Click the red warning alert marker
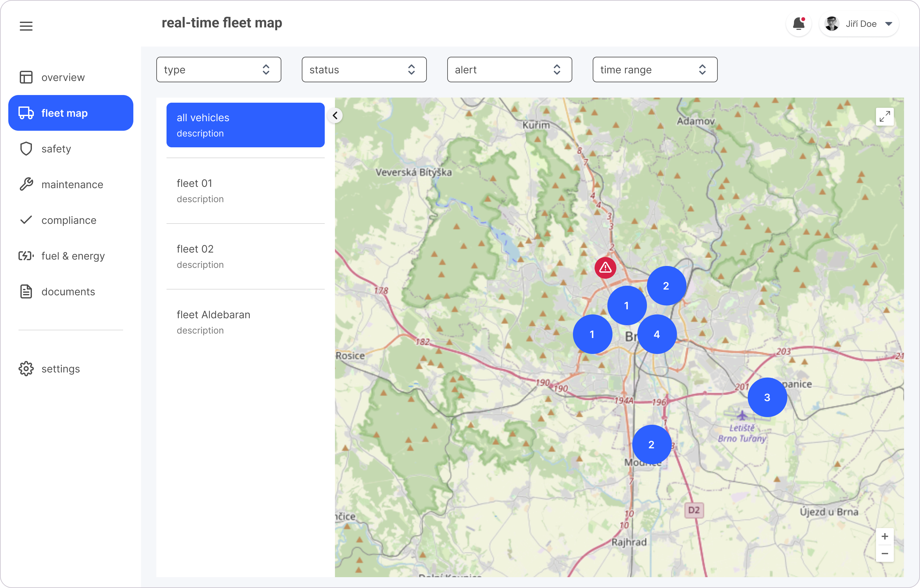Screen dimensions: 920x588 click(605, 268)
